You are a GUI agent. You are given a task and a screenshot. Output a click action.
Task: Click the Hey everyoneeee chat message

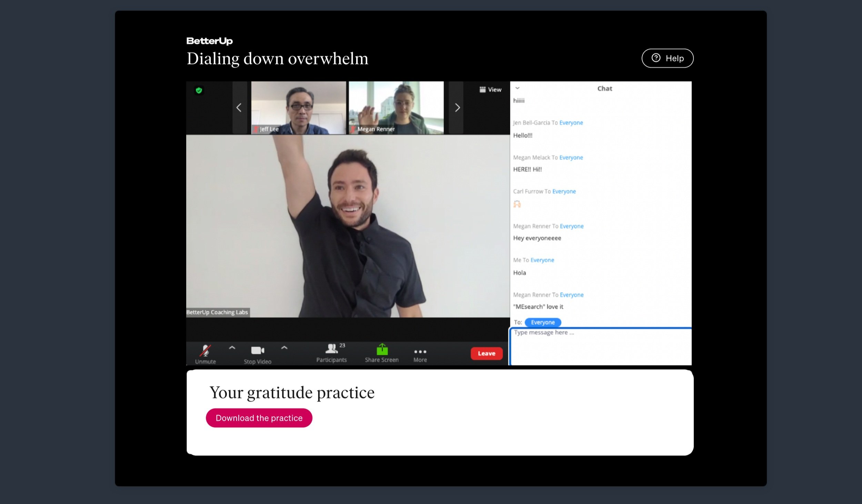tap(537, 238)
